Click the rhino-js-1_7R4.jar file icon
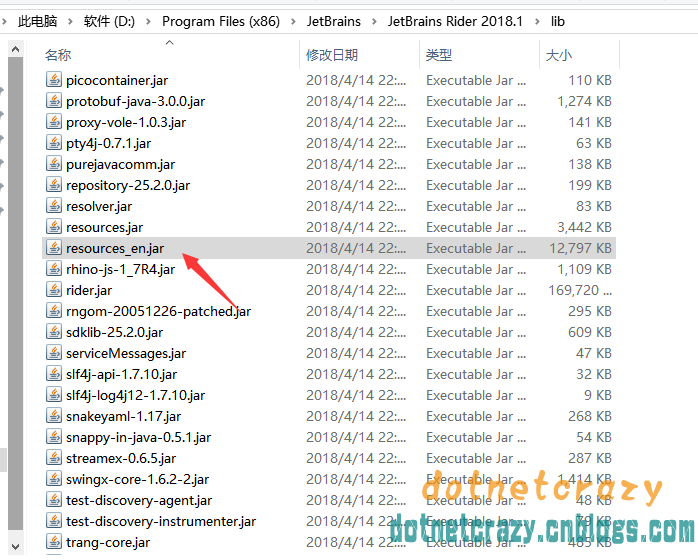This screenshot has width=698, height=560. coord(54,269)
